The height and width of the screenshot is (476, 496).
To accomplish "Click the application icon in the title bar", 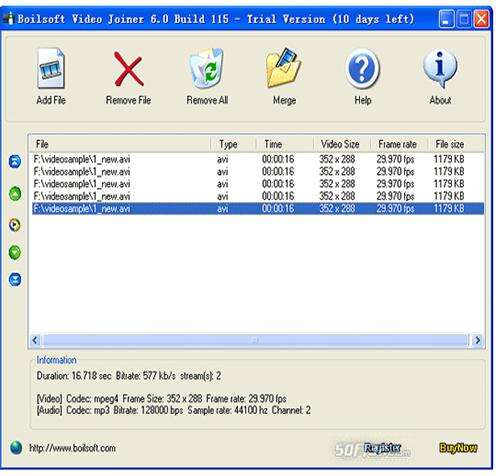I will point(9,18).
